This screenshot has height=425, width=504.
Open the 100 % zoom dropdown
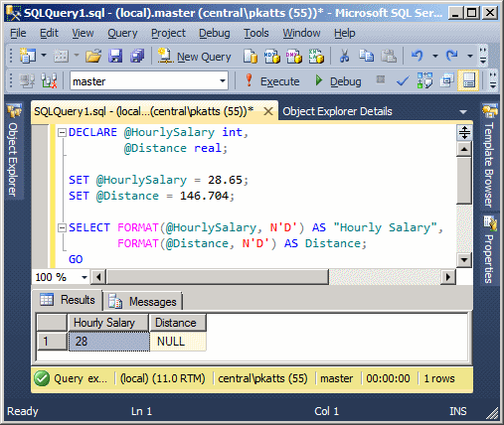pos(84,277)
